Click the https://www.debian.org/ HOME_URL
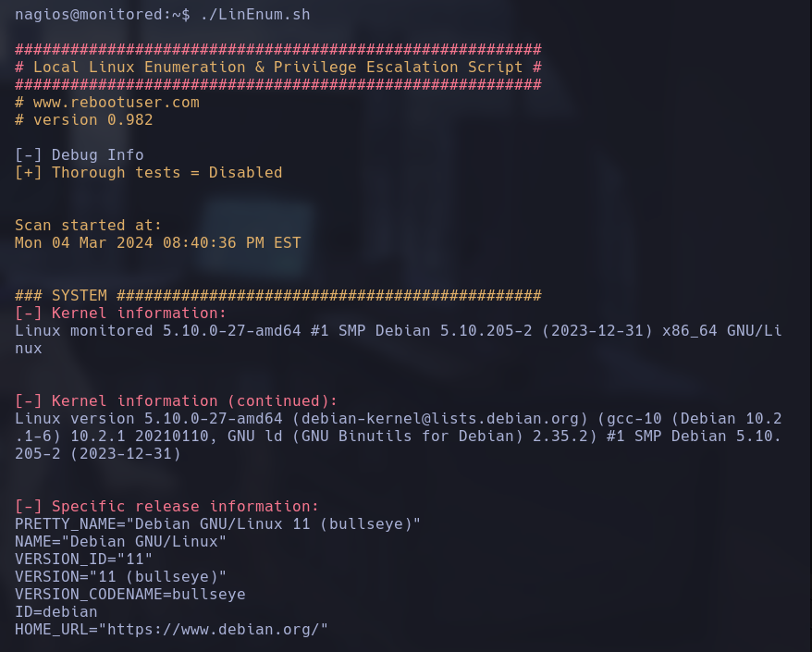This screenshot has height=652, width=812. 213,630
